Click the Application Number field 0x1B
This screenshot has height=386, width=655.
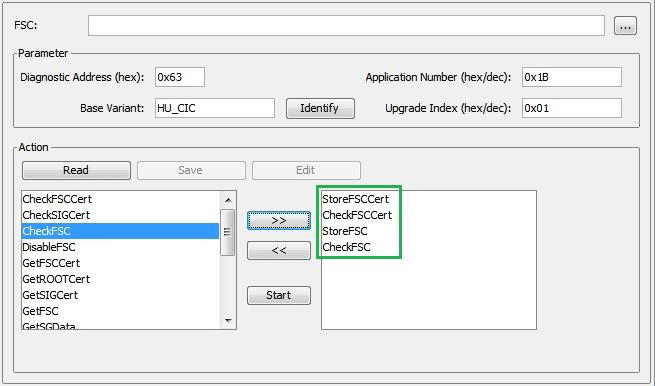click(x=571, y=77)
